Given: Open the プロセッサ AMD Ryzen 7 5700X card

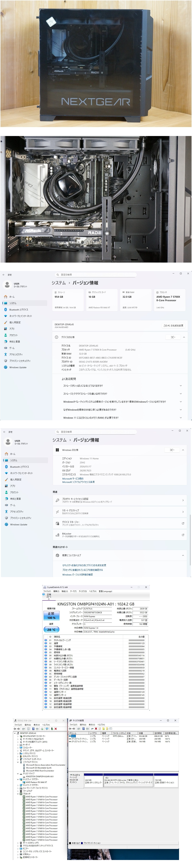Looking at the screenshot, I should tap(169, 300).
